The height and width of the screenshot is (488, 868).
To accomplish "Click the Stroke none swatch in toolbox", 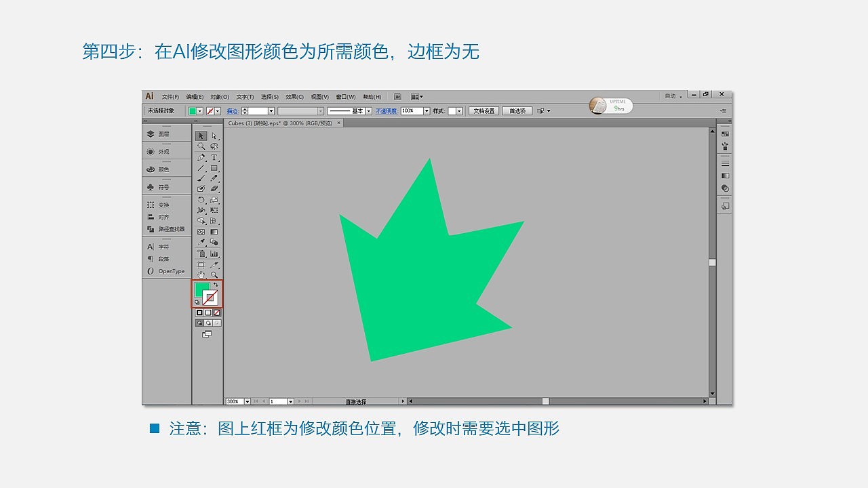I will pyautogui.click(x=210, y=298).
